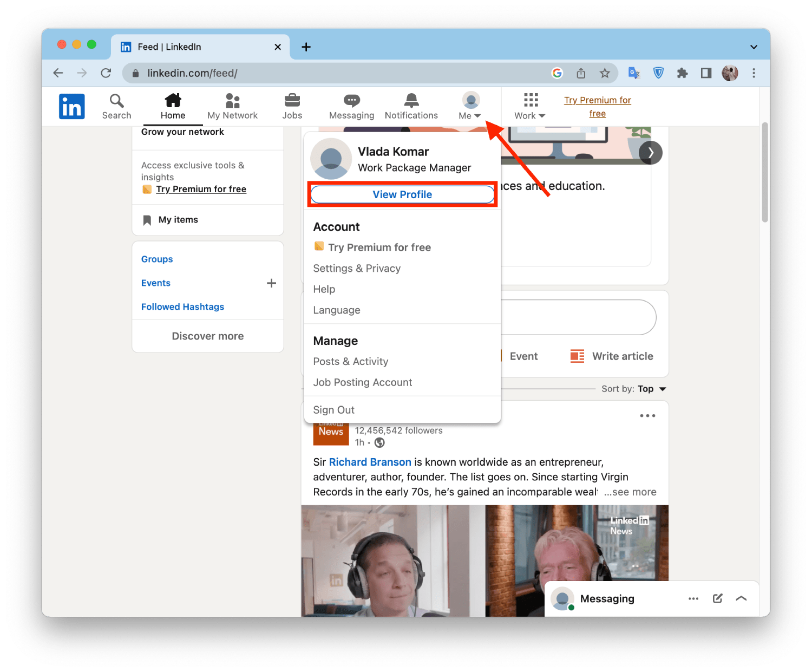This screenshot has width=812, height=672.
Task: Open the My Network icon
Action: [x=232, y=100]
